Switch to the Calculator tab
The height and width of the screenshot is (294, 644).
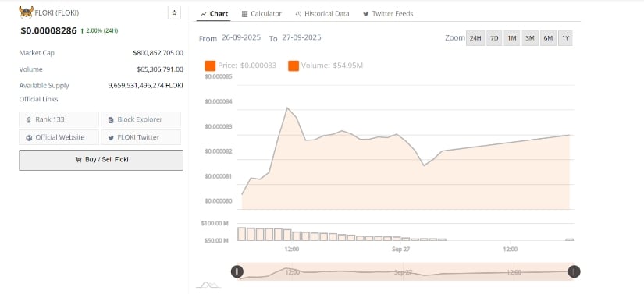262,13
